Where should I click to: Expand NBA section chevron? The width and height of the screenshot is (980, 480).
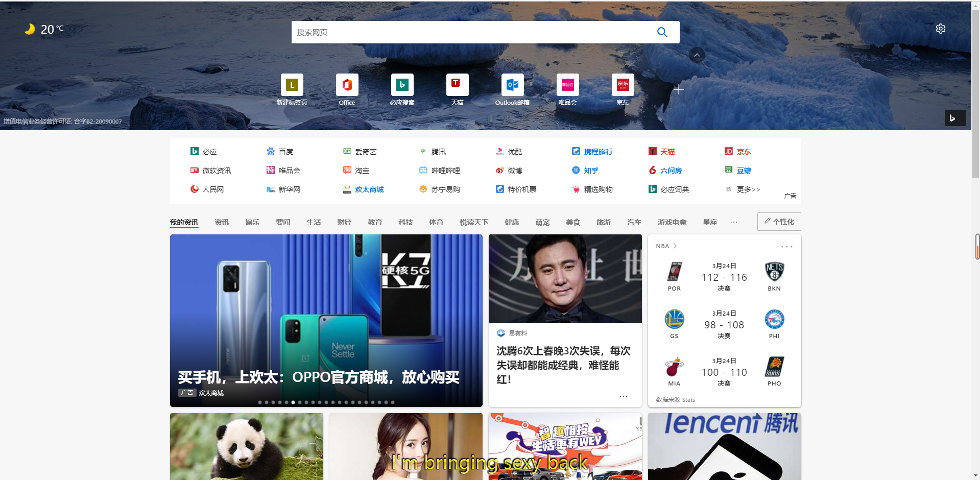tap(675, 246)
